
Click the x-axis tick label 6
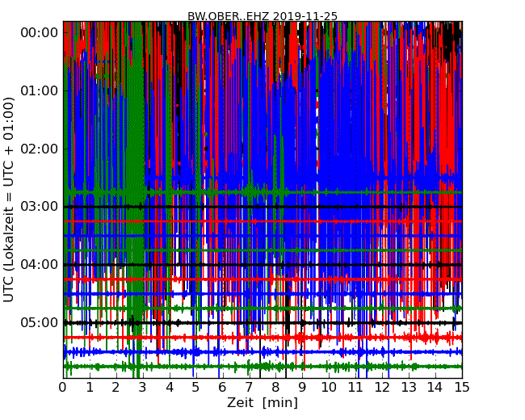coord(222,388)
